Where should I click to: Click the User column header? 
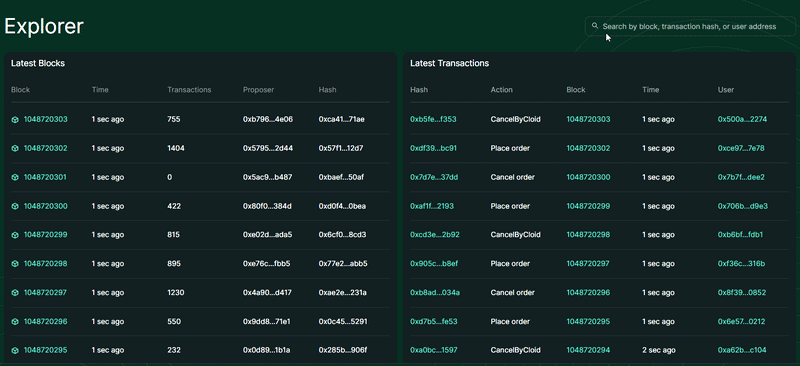[726, 90]
